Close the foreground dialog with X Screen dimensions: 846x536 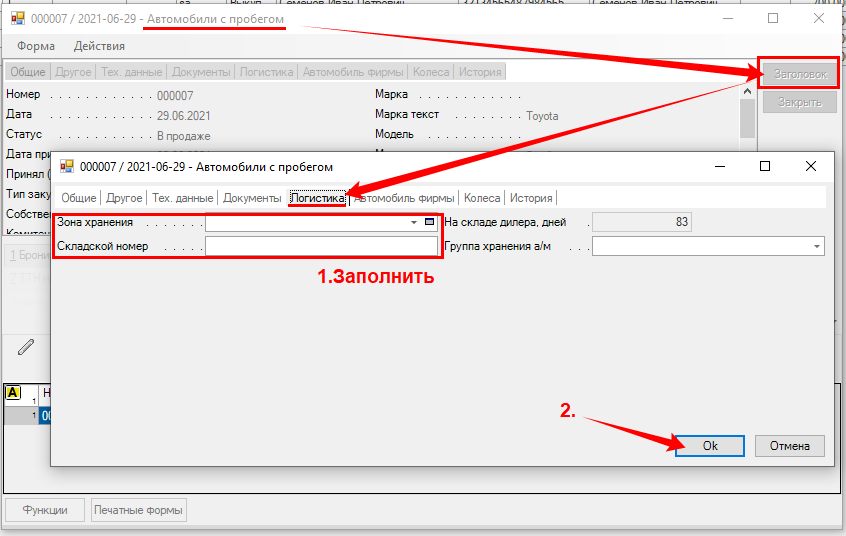point(810,166)
